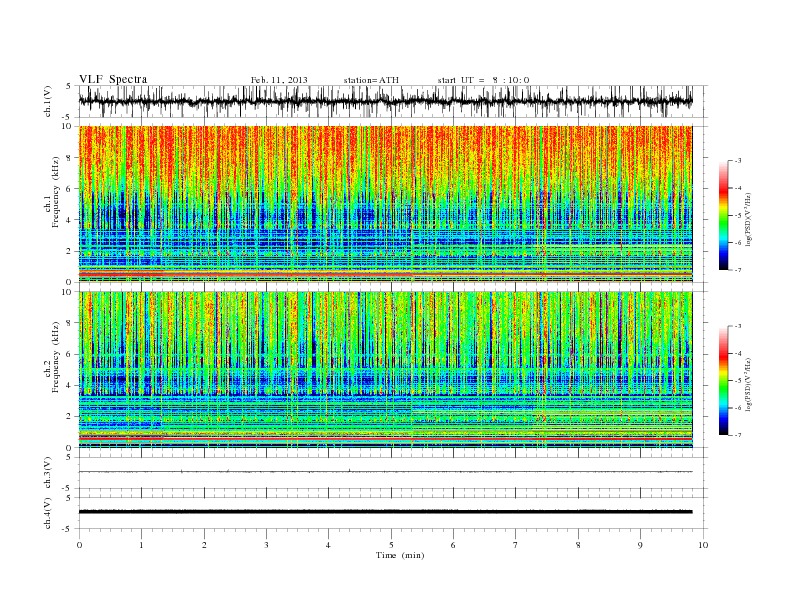Click the time axis tick label '10'
Screen dimensions: 792x612
703,545
